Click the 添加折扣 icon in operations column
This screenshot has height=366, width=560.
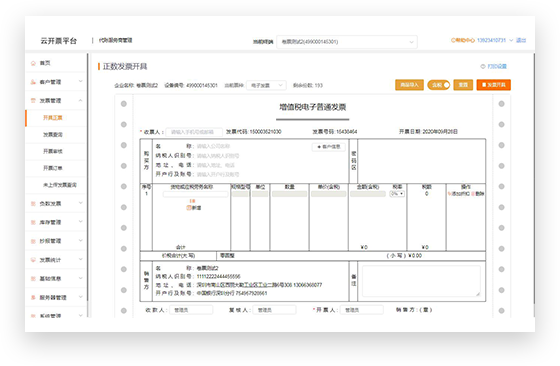coord(450,194)
